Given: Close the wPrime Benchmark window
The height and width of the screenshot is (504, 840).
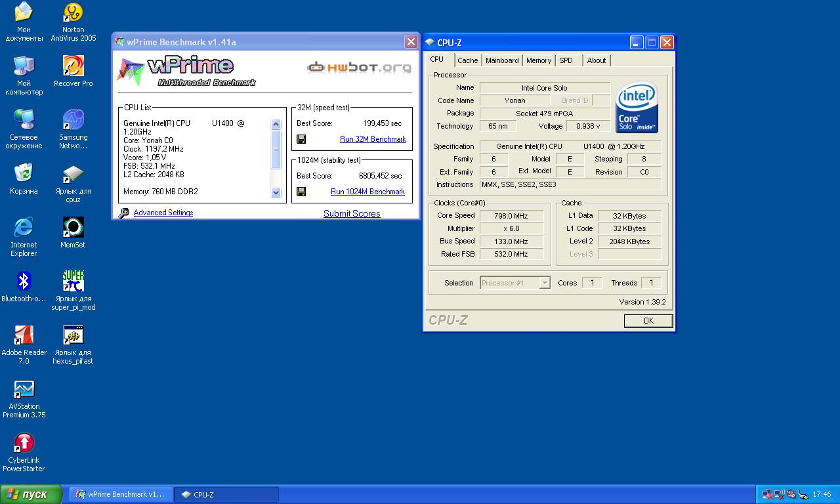Looking at the screenshot, I should pyautogui.click(x=411, y=42).
